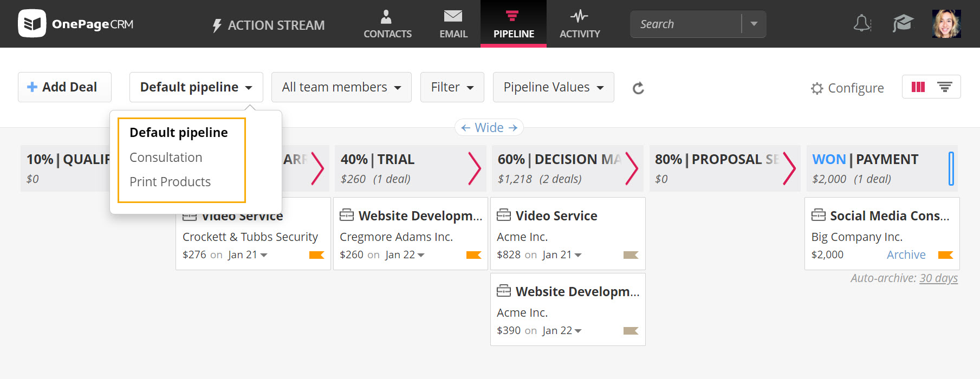The width and height of the screenshot is (980, 379).
Task: Open Acme Inc. Video Service deal
Action: tap(556, 216)
